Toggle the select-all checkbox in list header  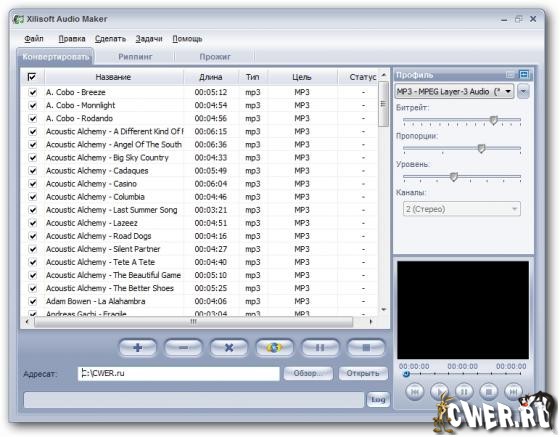[32, 77]
